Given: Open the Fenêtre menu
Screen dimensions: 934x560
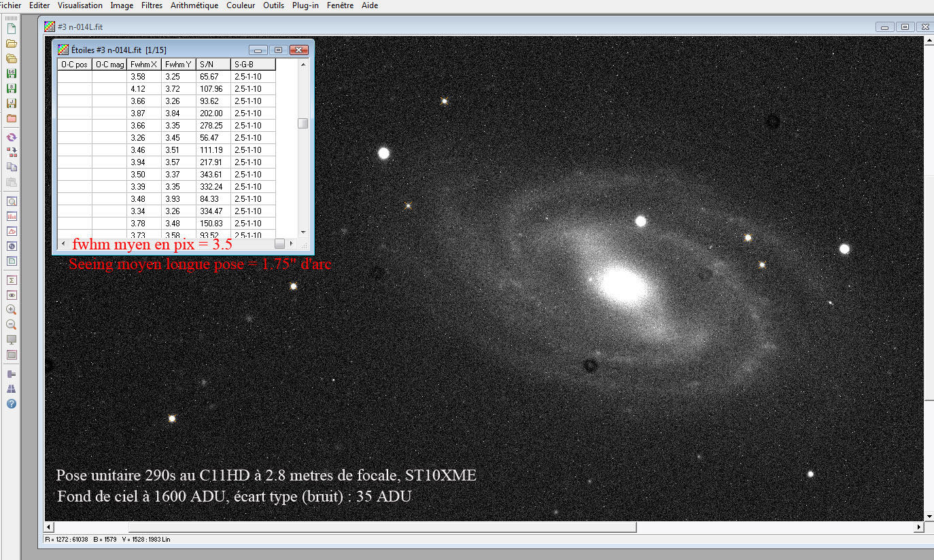Looking at the screenshot, I should (x=341, y=5).
